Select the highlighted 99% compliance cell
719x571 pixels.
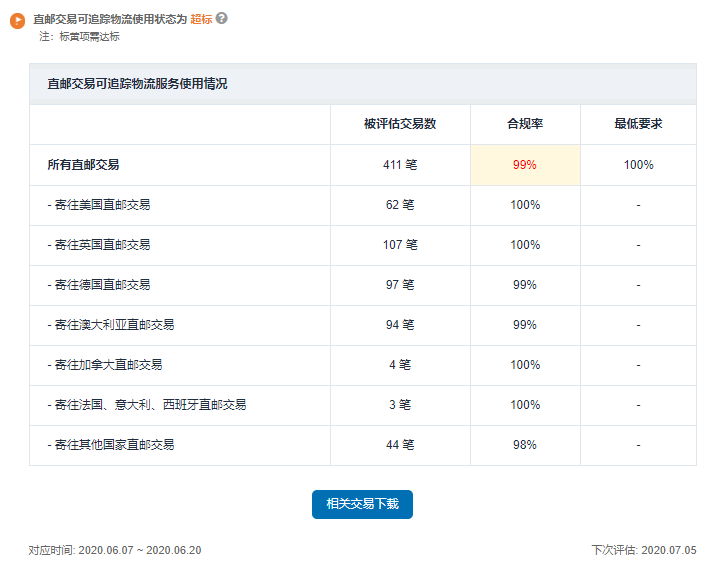click(x=525, y=165)
